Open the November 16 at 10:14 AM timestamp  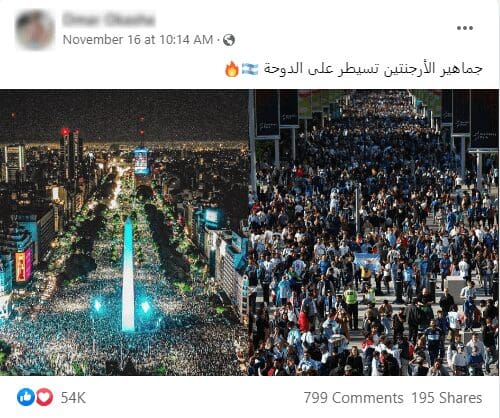pyautogui.click(x=138, y=40)
